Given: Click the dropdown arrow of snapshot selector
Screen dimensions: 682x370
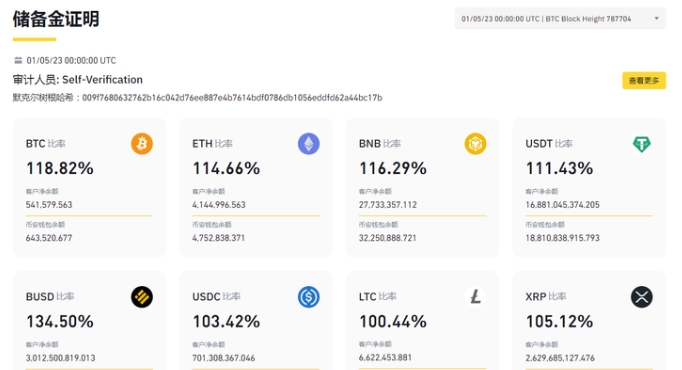Looking at the screenshot, I should click(656, 19).
